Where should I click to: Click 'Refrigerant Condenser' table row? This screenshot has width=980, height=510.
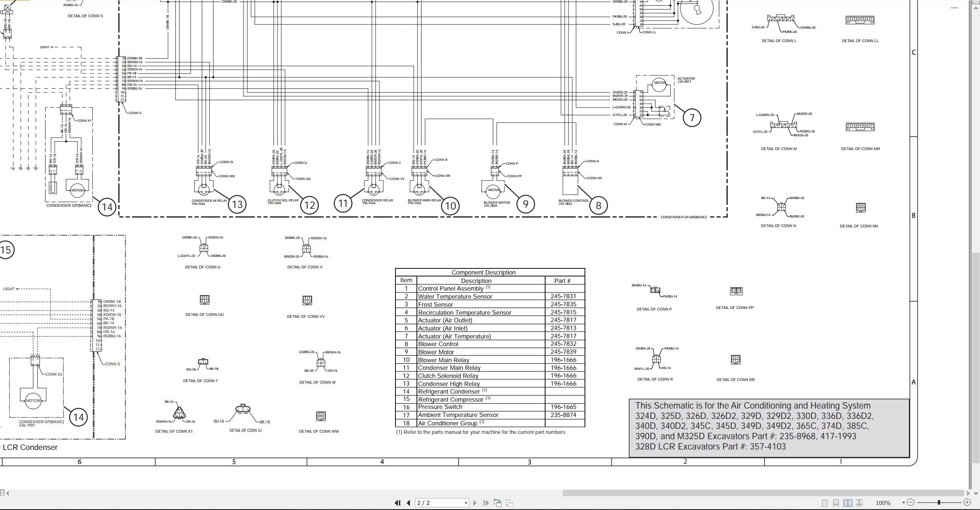(490, 391)
